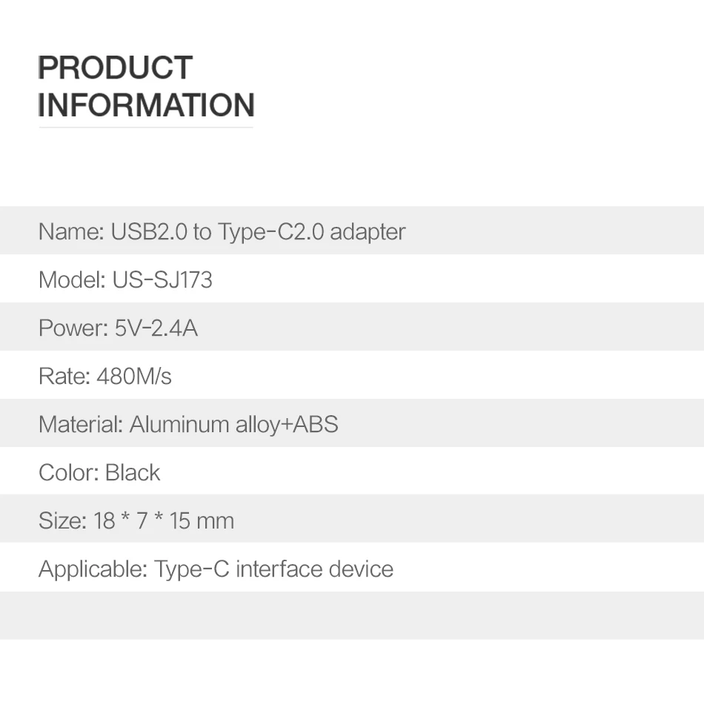The height and width of the screenshot is (728, 704).
Task: Click the "Model:" label
Action: coord(72,279)
